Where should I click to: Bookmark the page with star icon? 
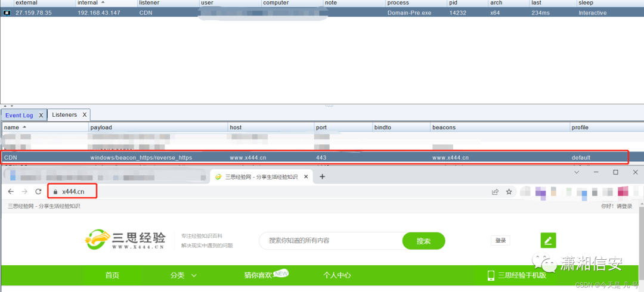[x=509, y=191]
